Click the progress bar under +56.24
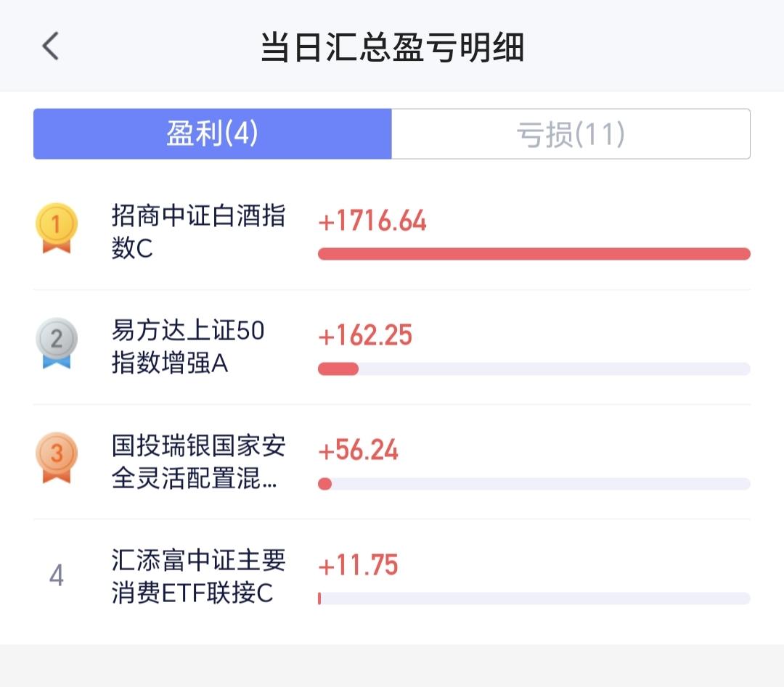 pos(534,484)
